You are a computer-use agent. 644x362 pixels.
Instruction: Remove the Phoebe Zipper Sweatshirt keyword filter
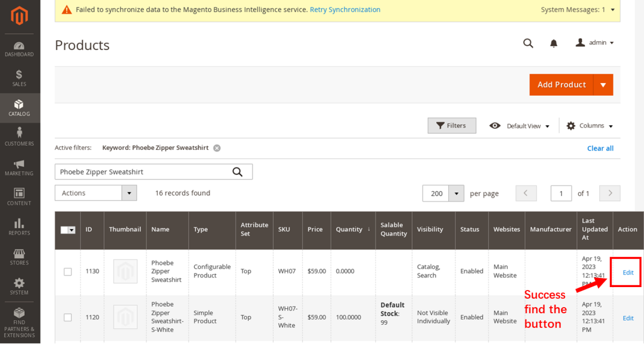217,148
